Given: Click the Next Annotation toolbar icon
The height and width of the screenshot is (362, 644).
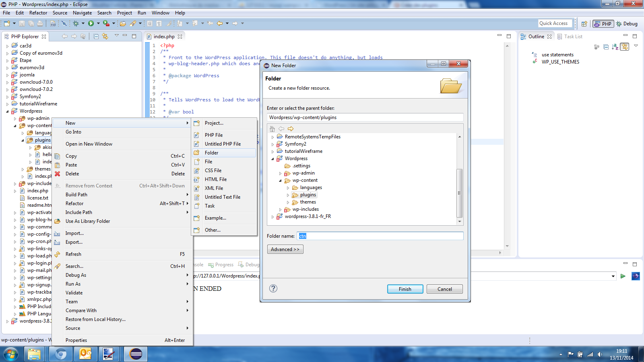Looking at the screenshot, I should [180, 23].
